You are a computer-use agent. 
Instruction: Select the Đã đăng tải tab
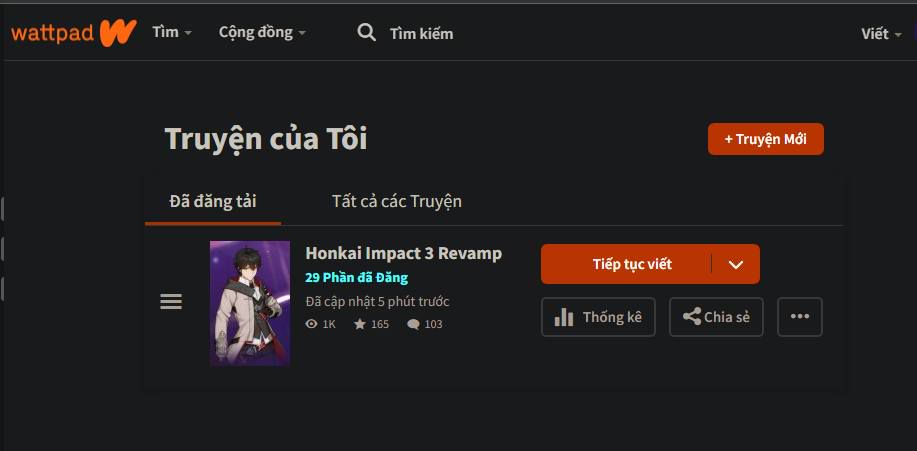click(x=213, y=201)
